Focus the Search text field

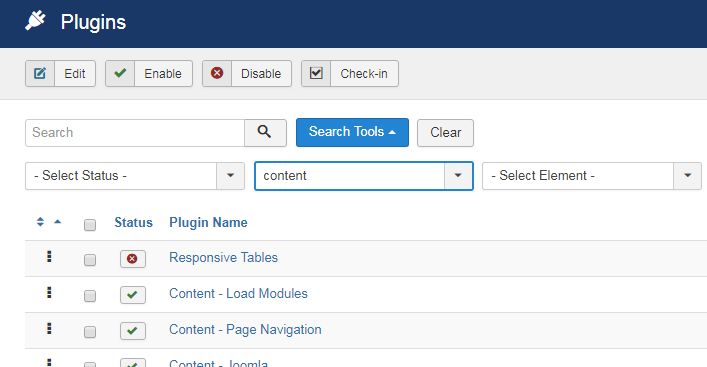pyautogui.click(x=135, y=133)
